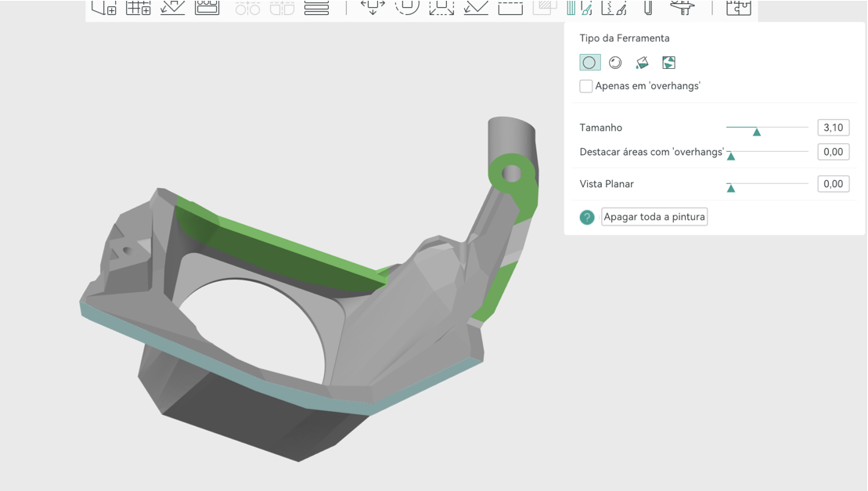Click the Vista Planar slider handle
Image resolution: width=868 pixels, height=491 pixels.
pyautogui.click(x=731, y=188)
